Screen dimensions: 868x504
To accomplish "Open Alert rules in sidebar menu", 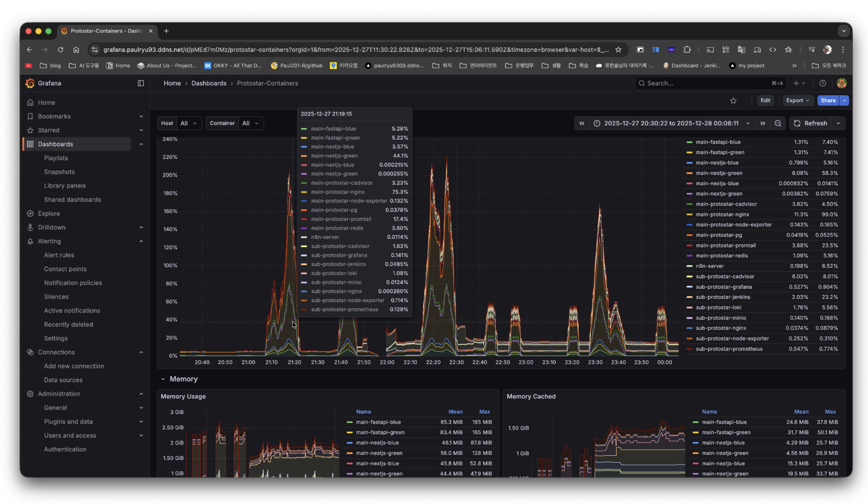I will (59, 255).
